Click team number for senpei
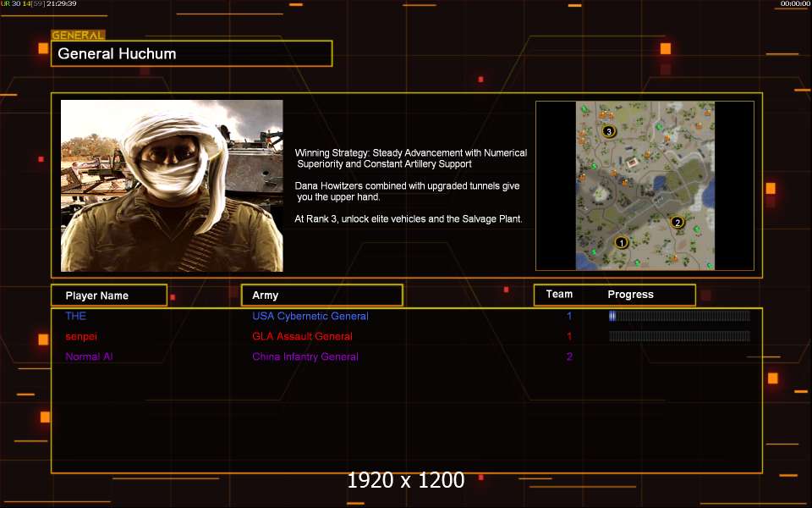The width and height of the screenshot is (812, 508). click(x=569, y=336)
